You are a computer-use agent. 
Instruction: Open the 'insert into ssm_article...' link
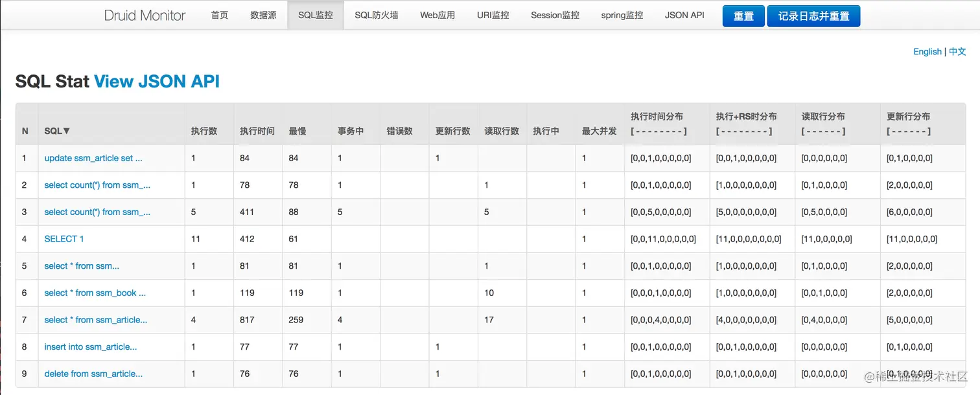[x=91, y=347]
